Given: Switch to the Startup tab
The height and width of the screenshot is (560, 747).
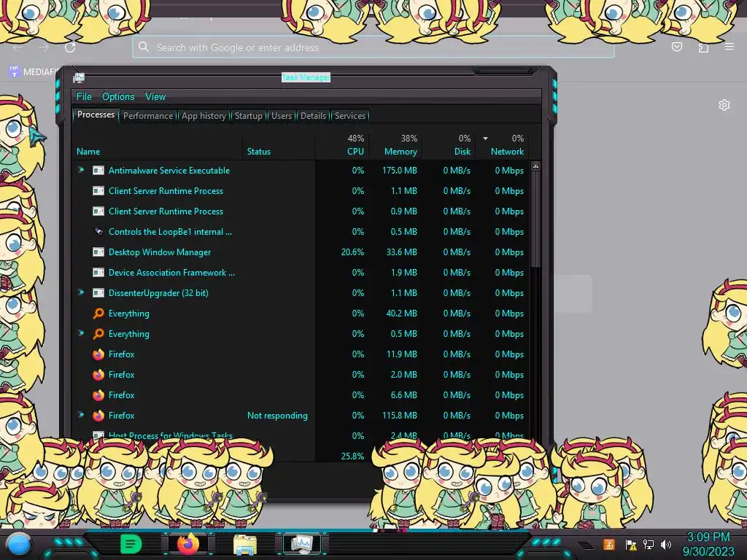Looking at the screenshot, I should (x=248, y=116).
